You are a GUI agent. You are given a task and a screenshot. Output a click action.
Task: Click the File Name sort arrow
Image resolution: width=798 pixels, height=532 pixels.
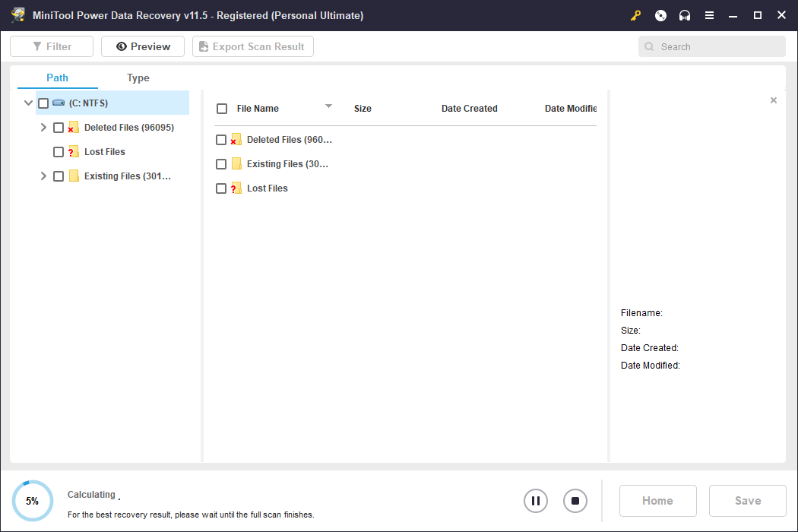(329, 106)
